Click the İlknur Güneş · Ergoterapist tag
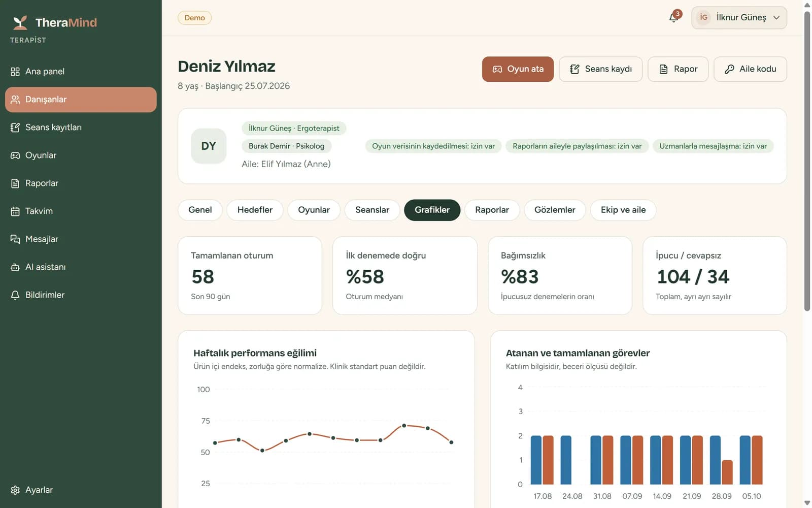This screenshot has width=812, height=508. point(294,128)
